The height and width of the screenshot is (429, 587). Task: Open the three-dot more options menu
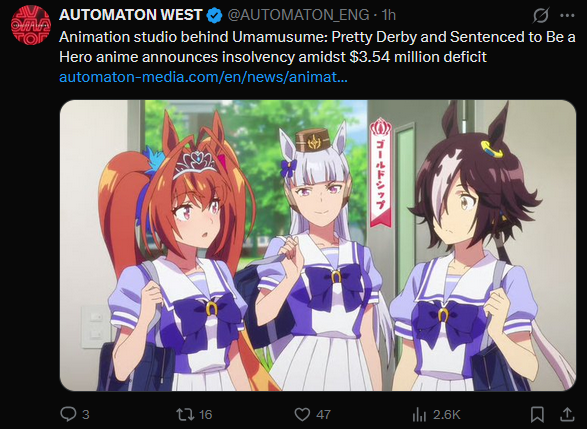(x=567, y=15)
